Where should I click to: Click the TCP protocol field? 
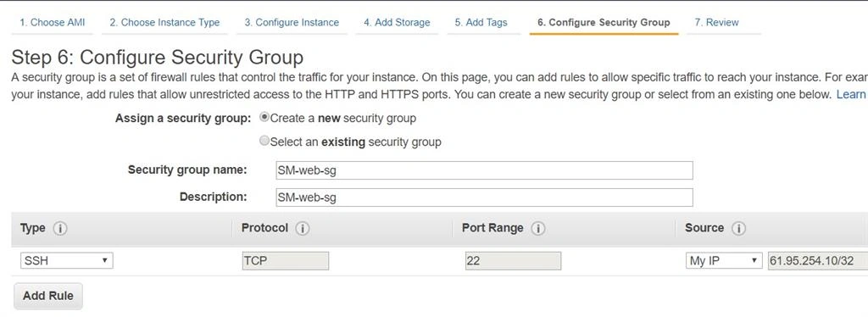click(x=286, y=260)
